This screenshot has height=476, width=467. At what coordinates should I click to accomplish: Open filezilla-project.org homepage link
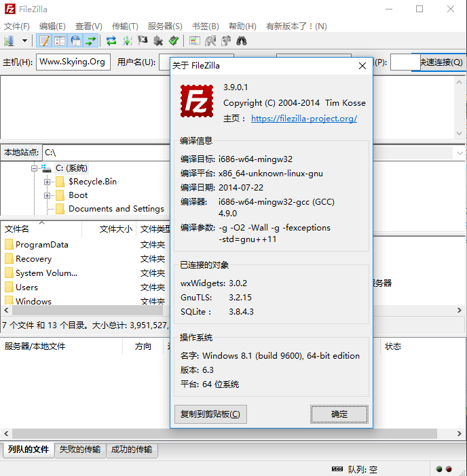[304, 119]
